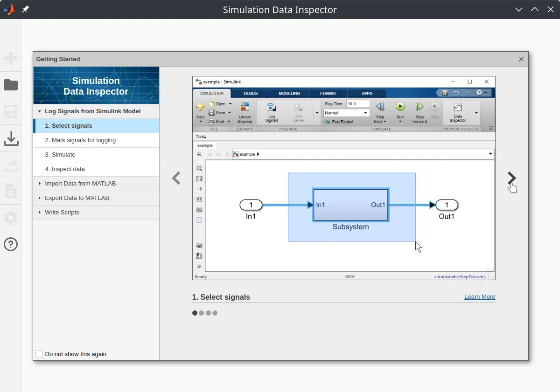Image resolution: width=560 pixels, height=392 pixels.
Task: Expand the Export Data to MATLAB section
Action: (x=96, y=198)
